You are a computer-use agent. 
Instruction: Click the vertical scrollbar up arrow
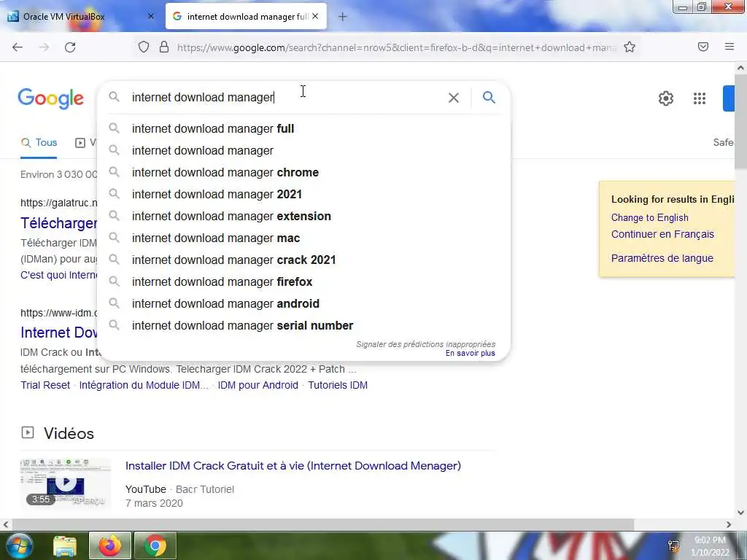tap(740, 68)
